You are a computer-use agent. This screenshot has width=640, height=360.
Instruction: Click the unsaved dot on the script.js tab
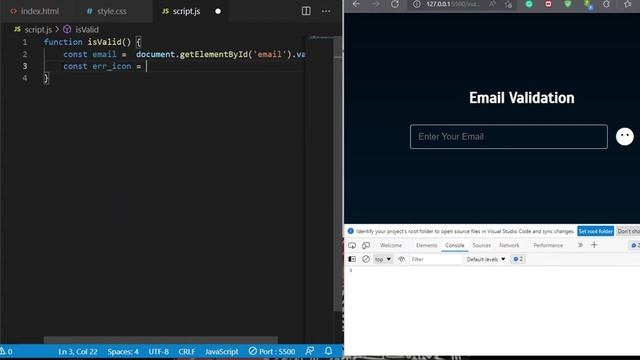[x=218, y=11]
